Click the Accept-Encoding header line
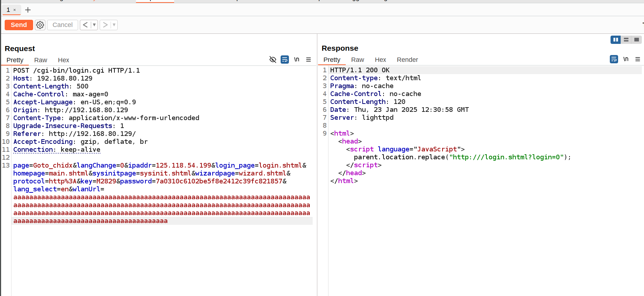644x296 pixels. point(81,142)
